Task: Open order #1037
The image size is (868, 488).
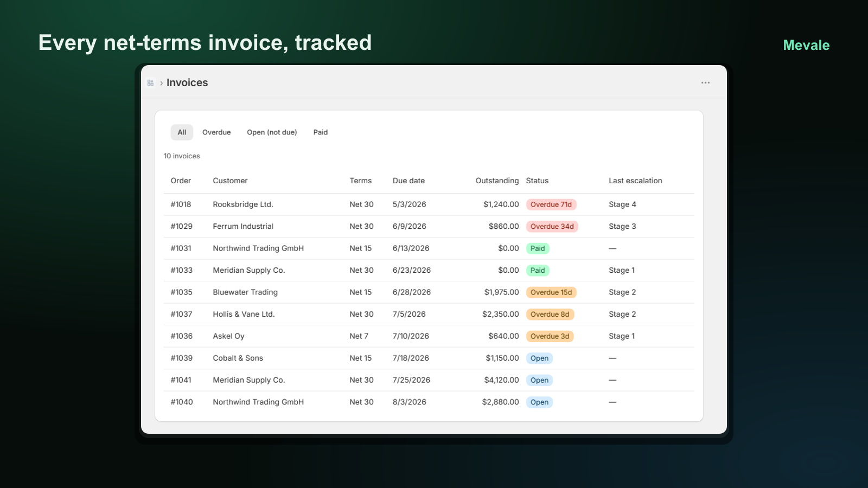Action: [x=182, y=314]
